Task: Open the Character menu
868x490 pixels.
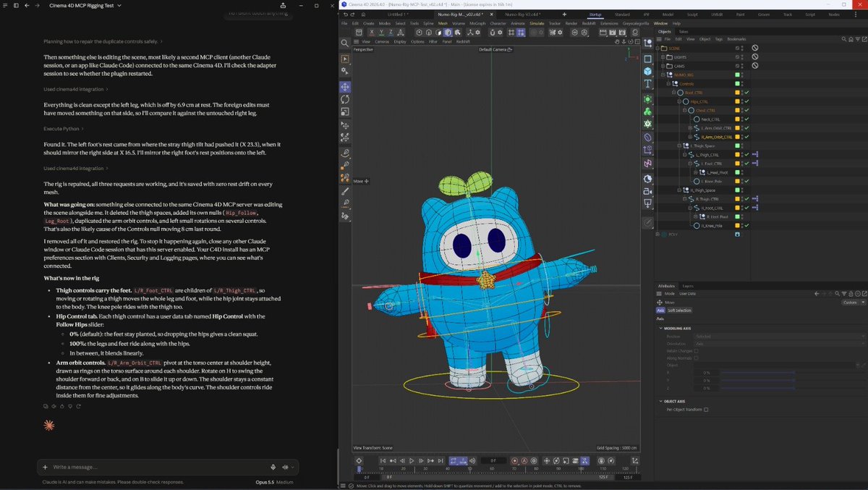Action: 498,23
